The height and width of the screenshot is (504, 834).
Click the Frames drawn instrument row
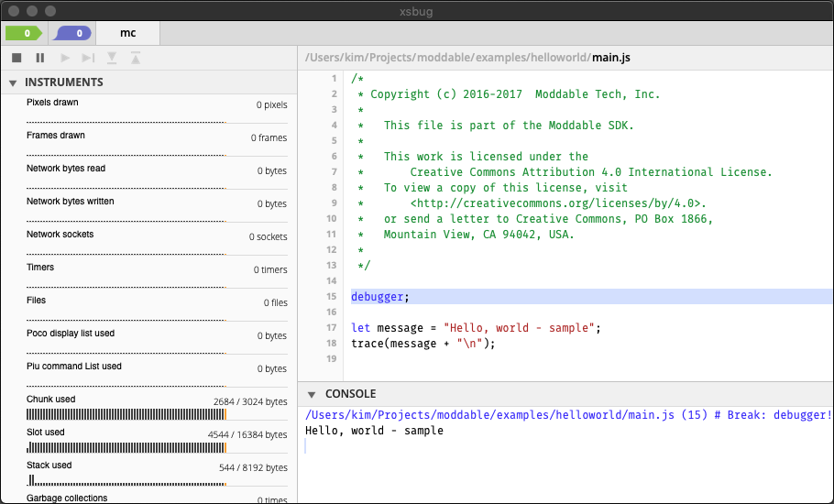tap(157, 144)
